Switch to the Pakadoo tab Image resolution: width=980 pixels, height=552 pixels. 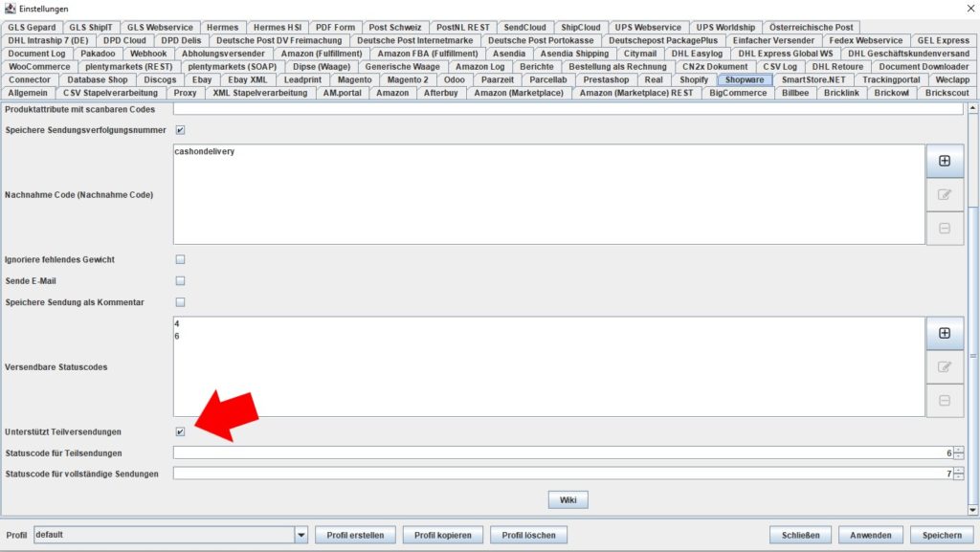coord(99,54)
